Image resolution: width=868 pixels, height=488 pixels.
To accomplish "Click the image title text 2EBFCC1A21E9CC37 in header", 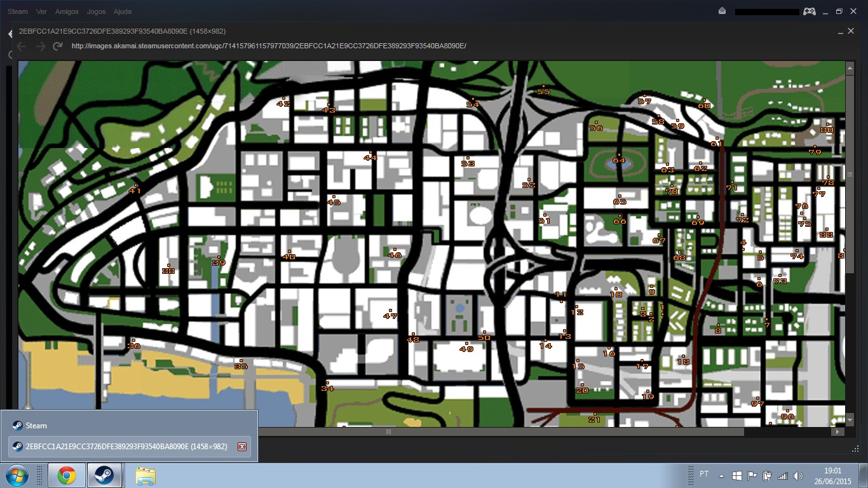I will point(123,31).
